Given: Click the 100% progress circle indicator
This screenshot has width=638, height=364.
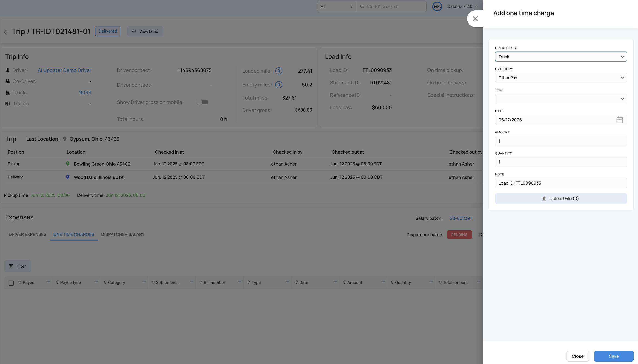Looking at the screenshot, I should coord(437,6).
